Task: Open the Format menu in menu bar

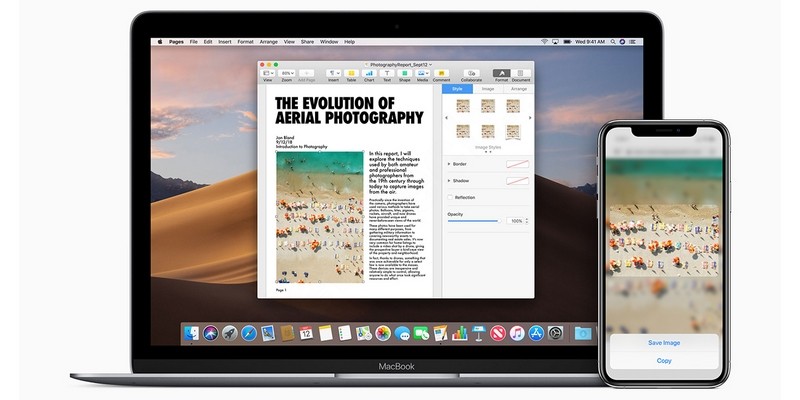Action: click(x=245, y=42)
